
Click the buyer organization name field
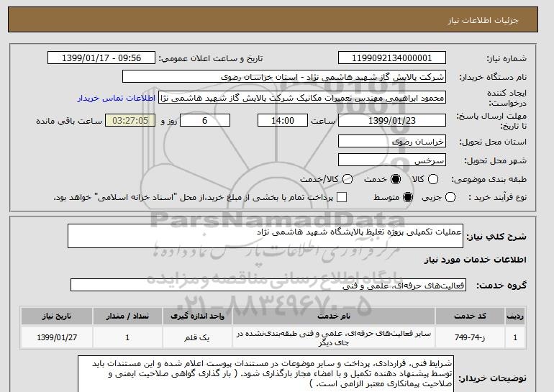click(284, 77)
